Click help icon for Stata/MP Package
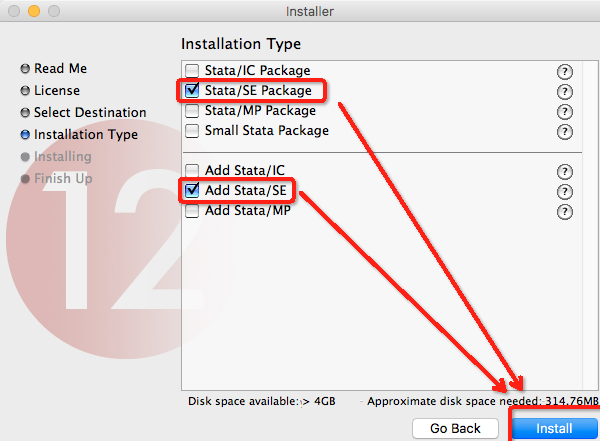Viewport: 600px width, 441px height. tap(565, 111)
